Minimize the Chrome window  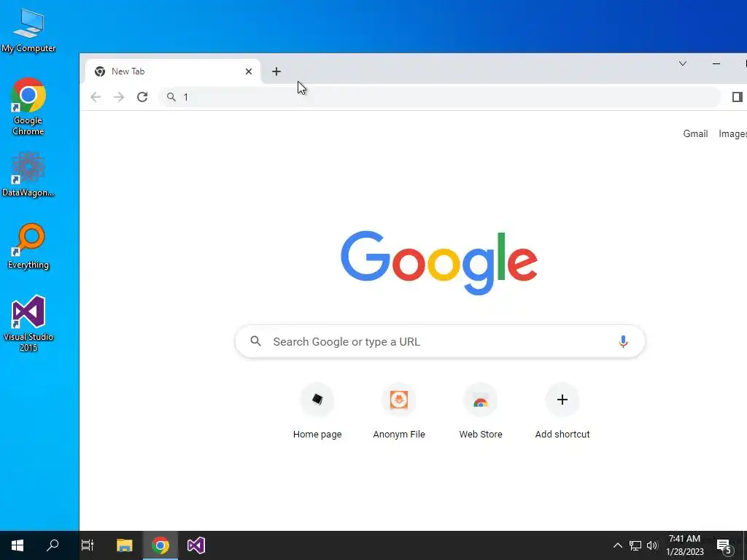pyautogui.click(x=716, y=63)
